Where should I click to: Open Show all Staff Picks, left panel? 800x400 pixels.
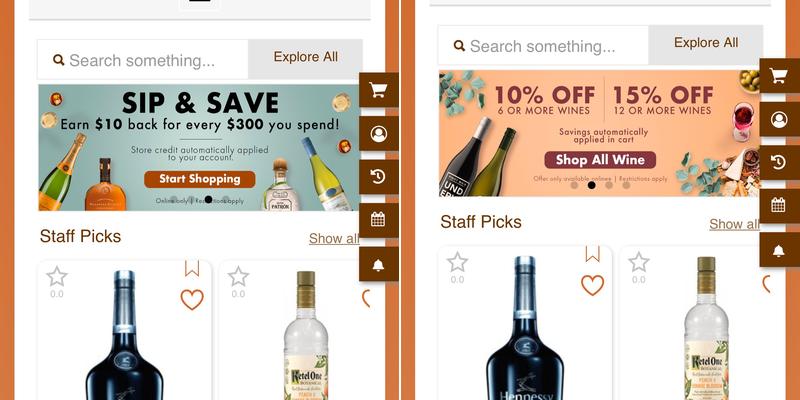point(334,238)
